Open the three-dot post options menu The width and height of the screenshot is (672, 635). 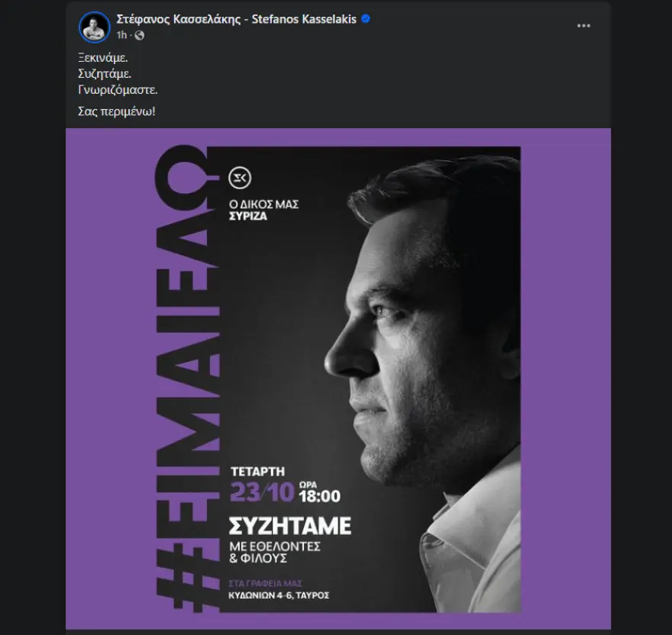click(x=583, y=25)
